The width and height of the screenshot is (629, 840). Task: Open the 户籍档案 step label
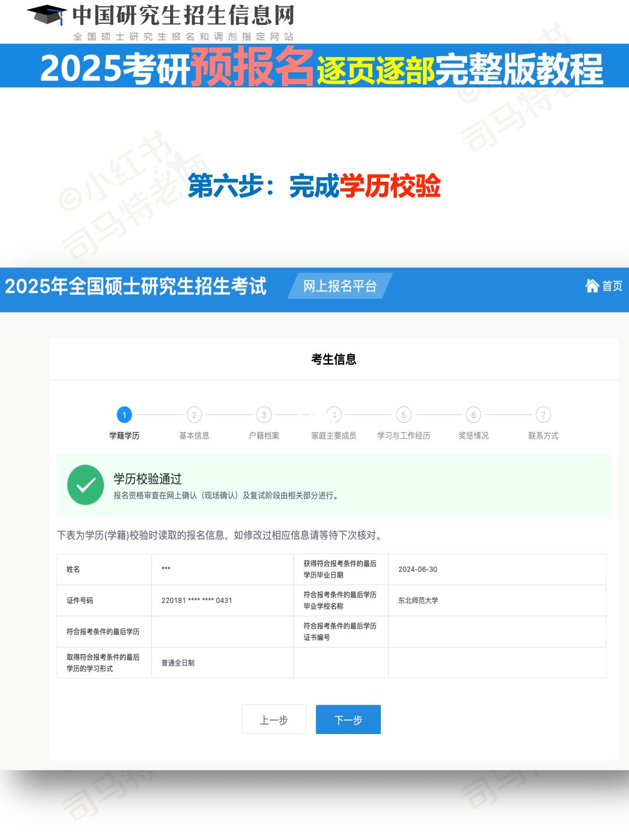pos(264,436)
